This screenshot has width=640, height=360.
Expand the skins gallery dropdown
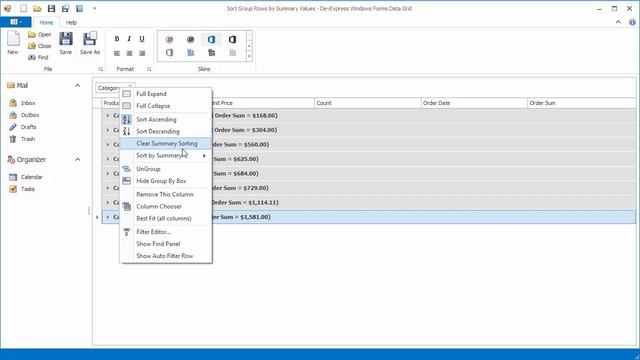pos(249,56)
